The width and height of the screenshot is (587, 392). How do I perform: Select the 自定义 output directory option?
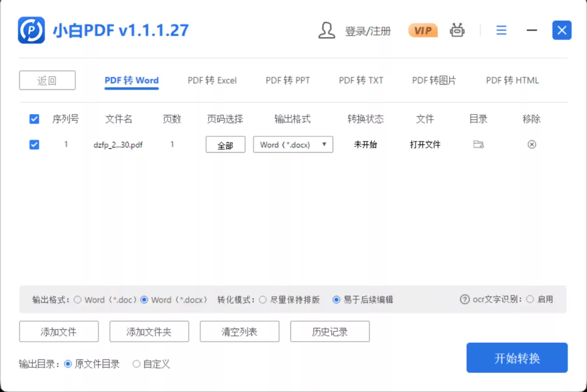(x=136, y=364)
